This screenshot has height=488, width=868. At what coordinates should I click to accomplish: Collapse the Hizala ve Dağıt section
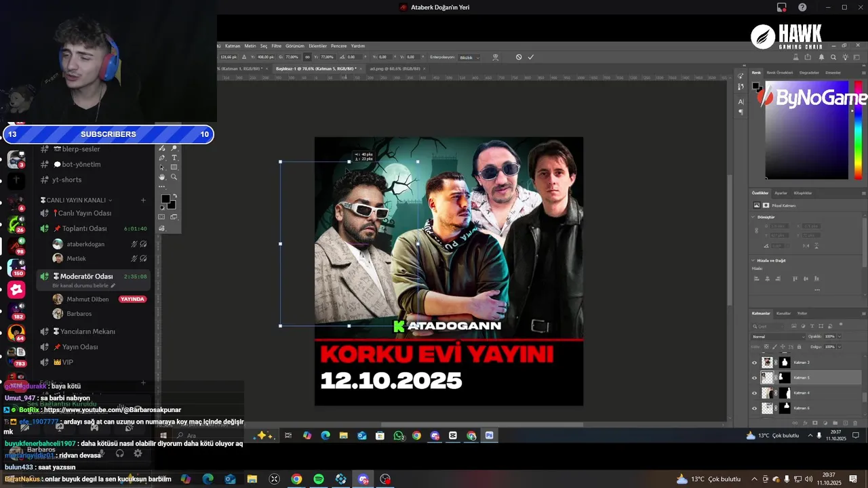pos(753,260)
